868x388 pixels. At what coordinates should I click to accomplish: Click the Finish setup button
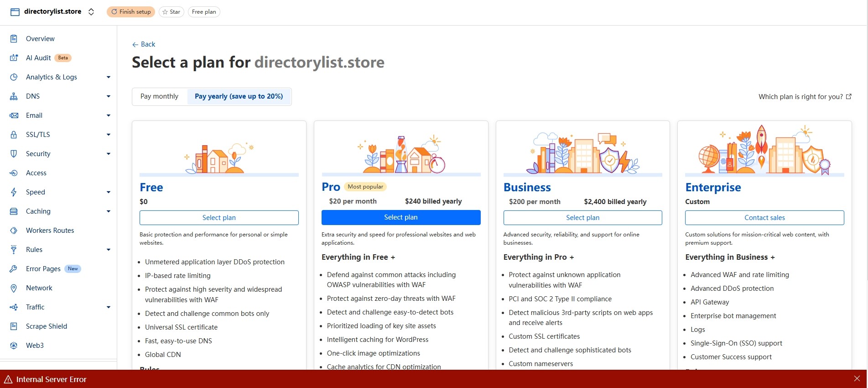click(131, 12)
